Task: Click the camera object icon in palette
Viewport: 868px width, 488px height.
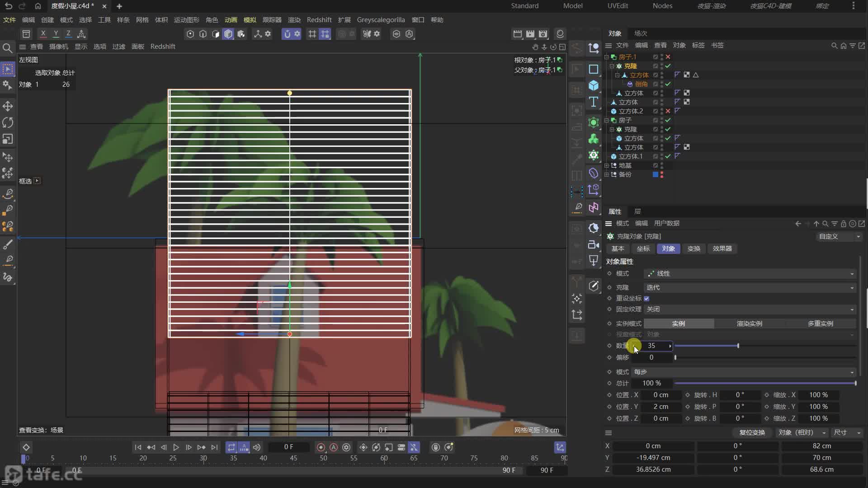Action: point(594,244)
